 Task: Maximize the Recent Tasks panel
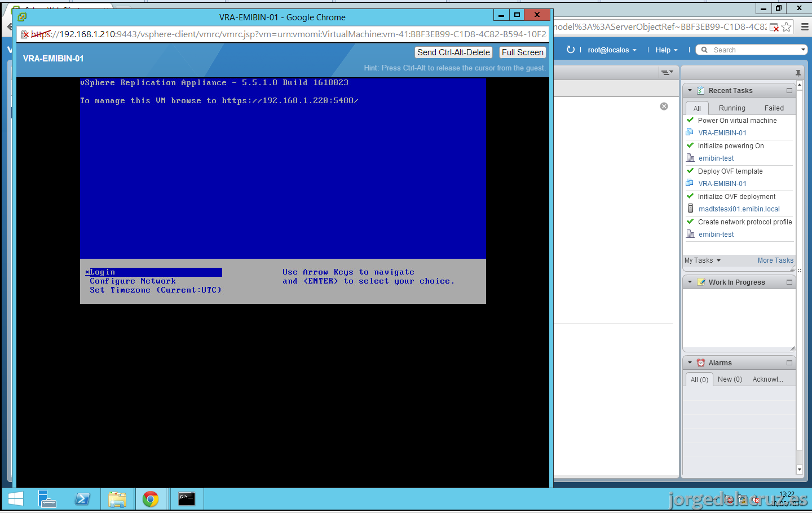789,90
